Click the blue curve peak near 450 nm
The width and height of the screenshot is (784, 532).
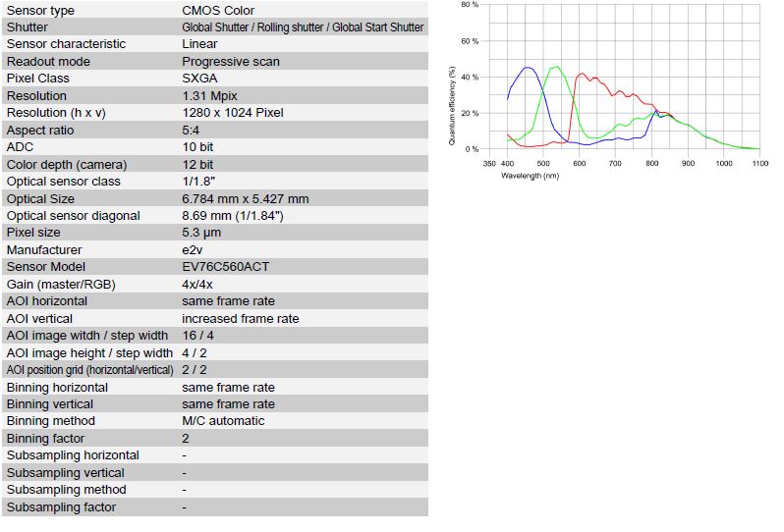(x=527, y=68)
